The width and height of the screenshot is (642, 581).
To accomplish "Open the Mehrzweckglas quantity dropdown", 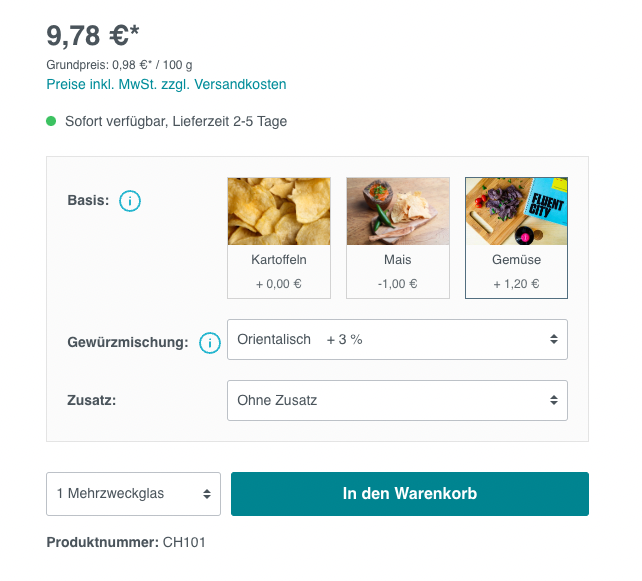I will (x=133, y=494).
